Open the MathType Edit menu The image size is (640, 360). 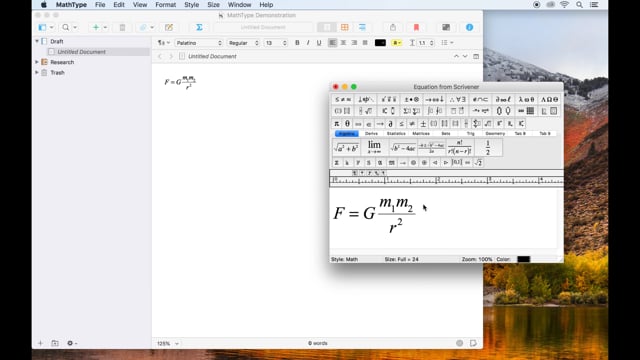(119, 5)
